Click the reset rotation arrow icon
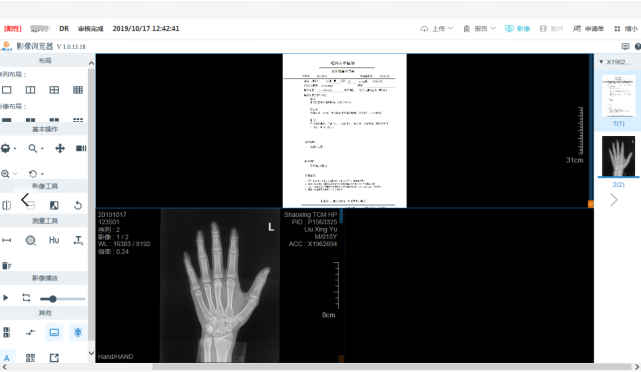Image resolution: width=641 pixels, height=372 pixels. click(78, 205)
